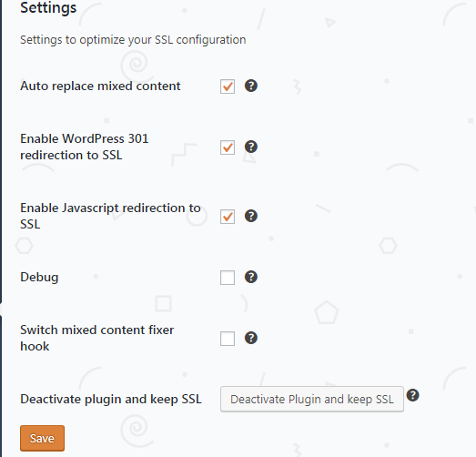476x457 pixels.
Task: Open help for Auto replace mixed content
Action: pos(251,86)
